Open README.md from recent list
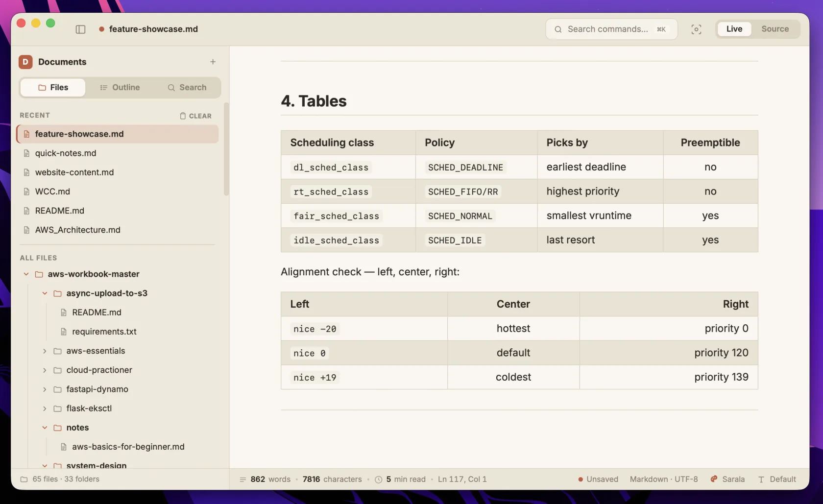This screenshot has height=504, width=823. [x=118, y=211]
